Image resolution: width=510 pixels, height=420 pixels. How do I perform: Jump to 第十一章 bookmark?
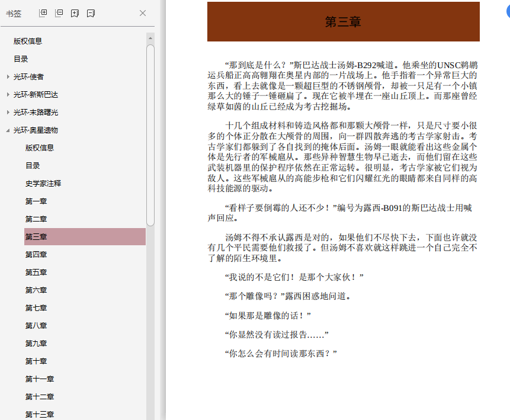click(x=40, y=379)
